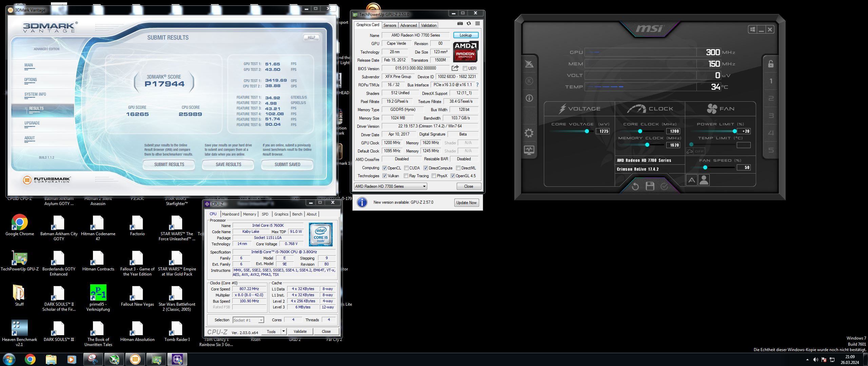Click the Lookup button in GPU-Z

(466, 35)
